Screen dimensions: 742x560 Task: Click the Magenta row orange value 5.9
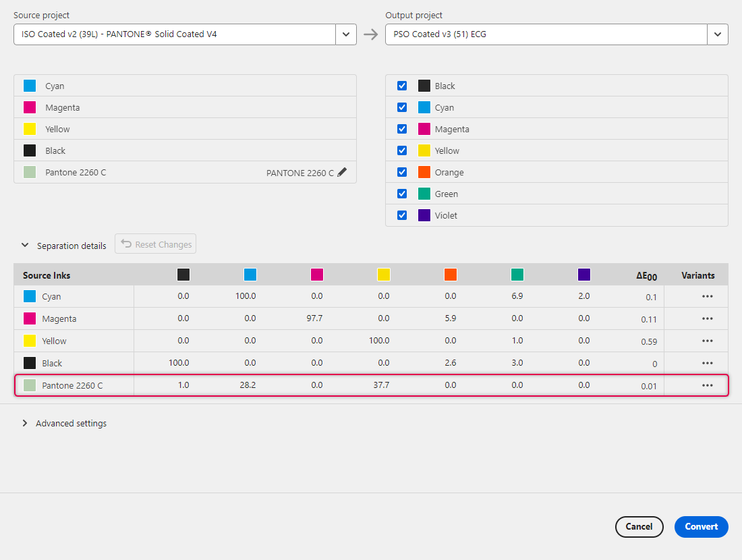point(451,318)
